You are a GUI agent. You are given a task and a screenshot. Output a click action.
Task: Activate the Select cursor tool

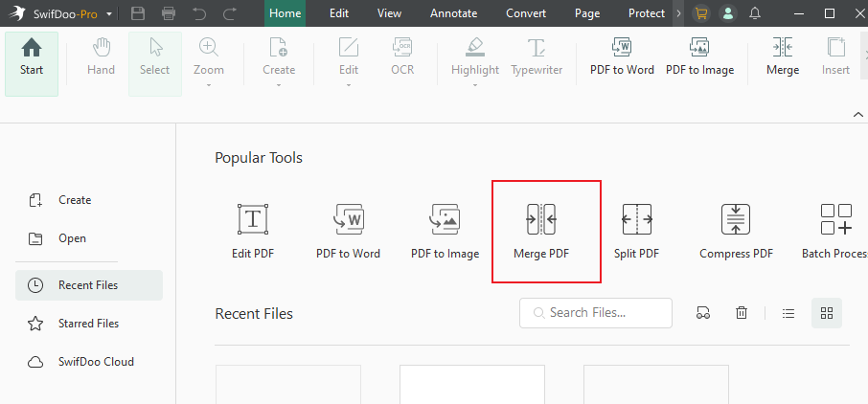click(x=155, y=63)
